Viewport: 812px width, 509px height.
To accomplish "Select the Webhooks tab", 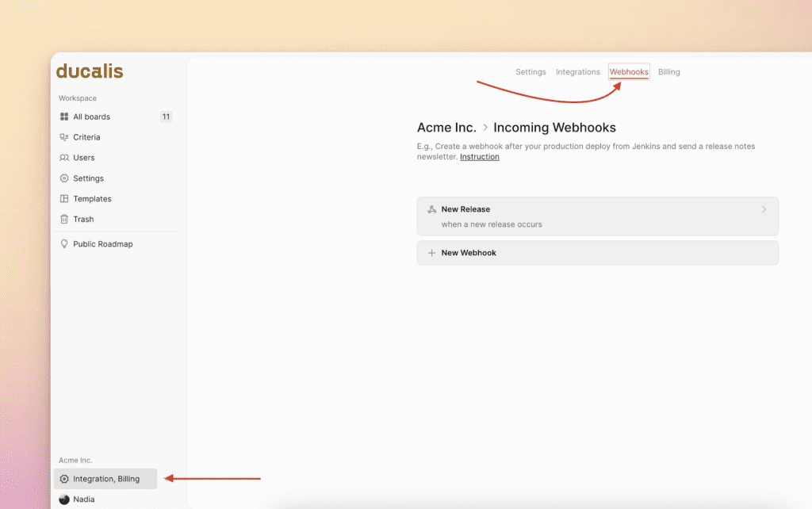I will point(629,72).
